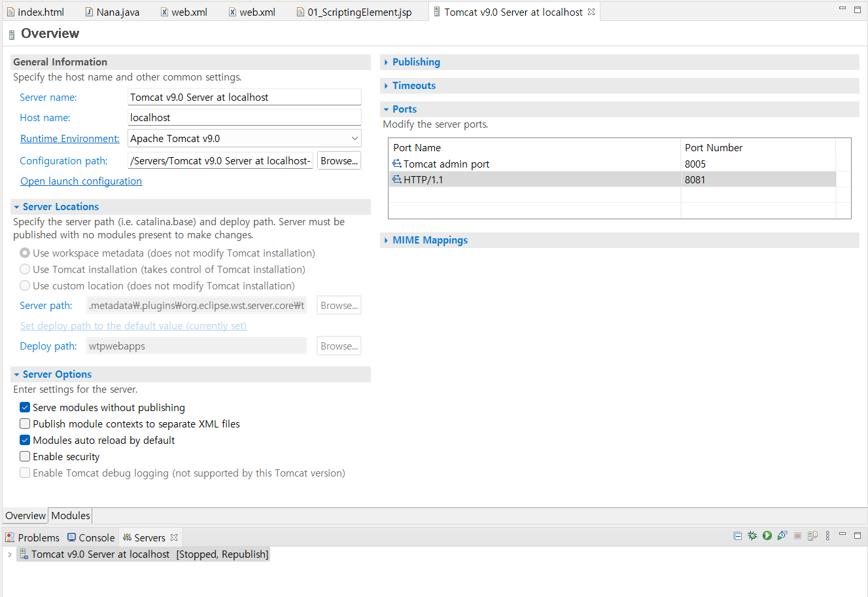Start the server in debug mode
Screen dimensions: 868x597
(752, 535)
